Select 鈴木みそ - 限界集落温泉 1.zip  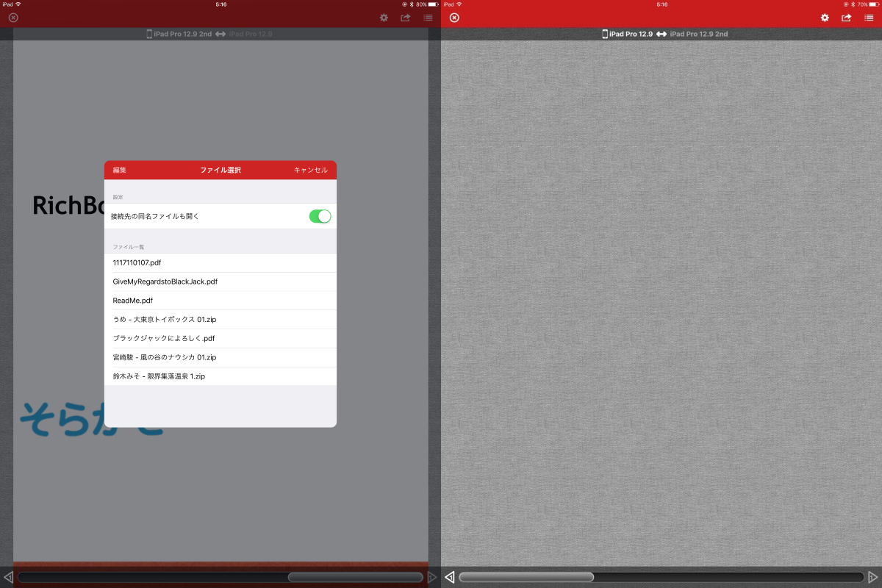pos(220,376)
